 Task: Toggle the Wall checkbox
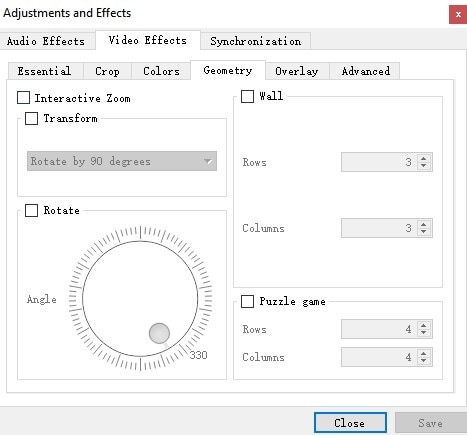pyautogui.click(x=247, y=96)
